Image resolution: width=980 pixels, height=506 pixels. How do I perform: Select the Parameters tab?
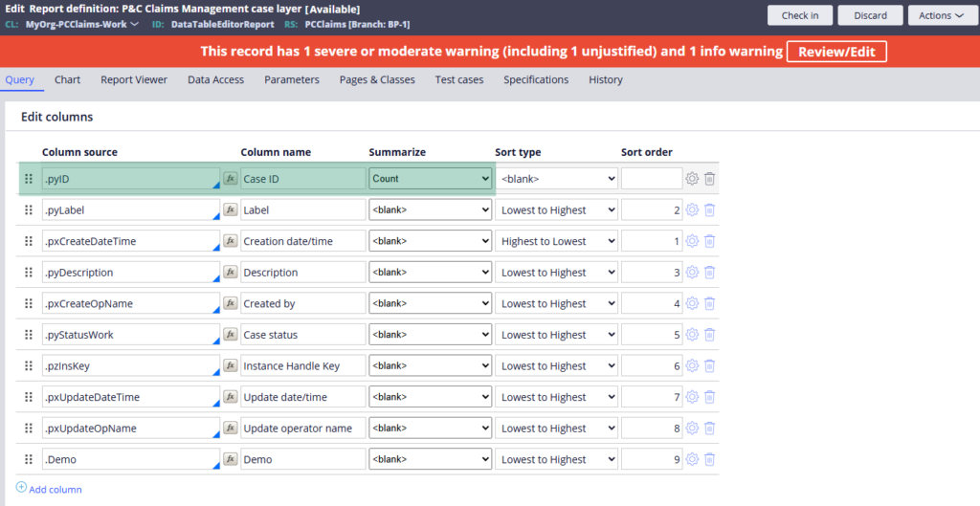(291, 80)
